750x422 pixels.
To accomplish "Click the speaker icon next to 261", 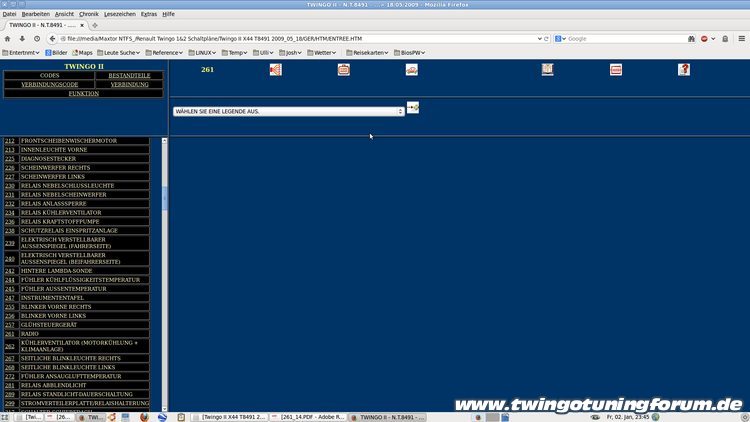I will click(275, 69).
